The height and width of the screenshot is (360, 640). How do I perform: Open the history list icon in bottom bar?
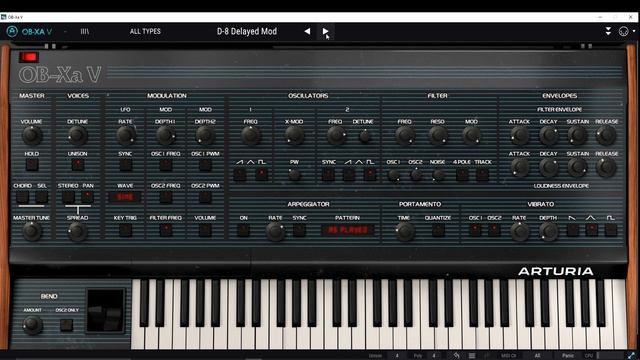click(x=471, y=356)
